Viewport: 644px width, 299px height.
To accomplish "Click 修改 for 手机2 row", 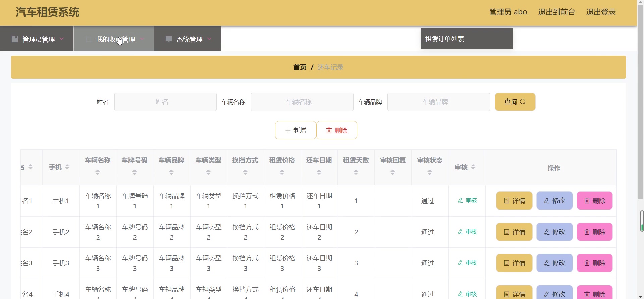I will pos(554,232).
